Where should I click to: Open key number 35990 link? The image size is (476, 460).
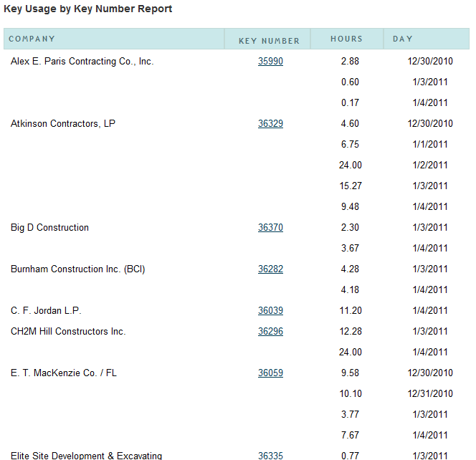(270, 62)
